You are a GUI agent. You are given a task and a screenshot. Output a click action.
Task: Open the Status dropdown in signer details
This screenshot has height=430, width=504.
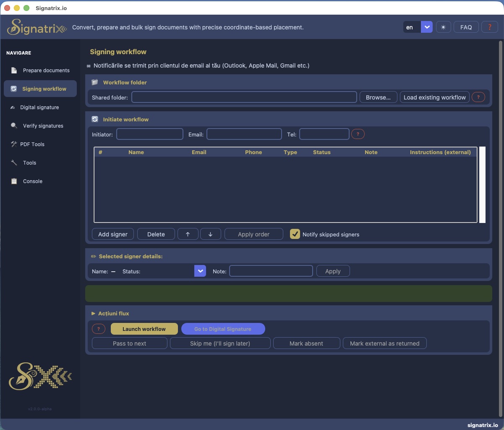click(x=200, y=271)
